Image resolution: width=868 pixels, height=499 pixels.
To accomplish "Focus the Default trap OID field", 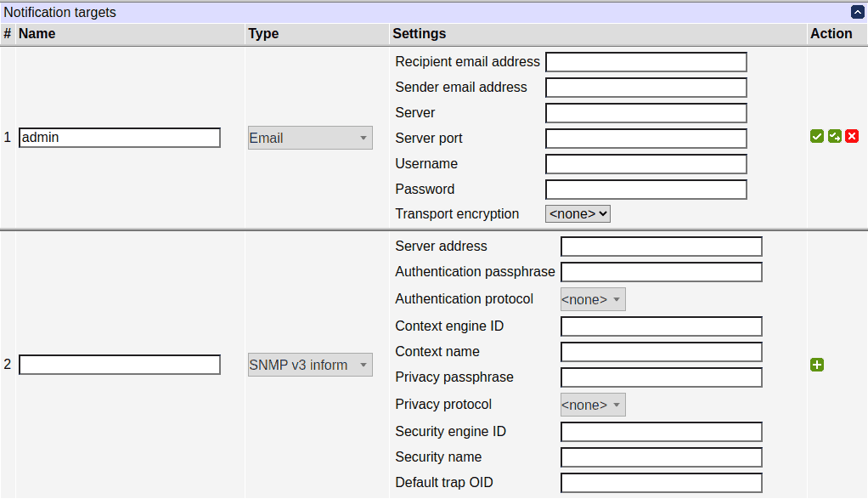I will tap(661, 482).
